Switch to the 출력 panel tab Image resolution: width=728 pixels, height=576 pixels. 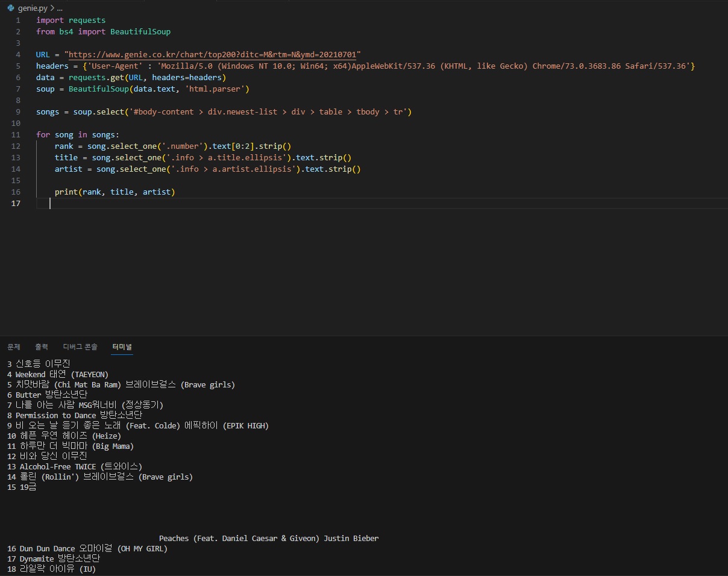(x=42, y=347)
